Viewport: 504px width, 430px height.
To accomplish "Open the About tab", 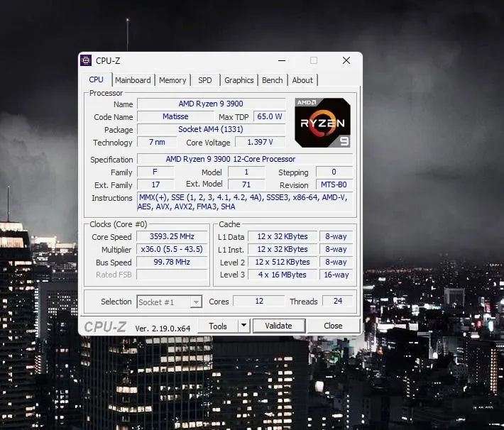I will click(x=302, y=80).
